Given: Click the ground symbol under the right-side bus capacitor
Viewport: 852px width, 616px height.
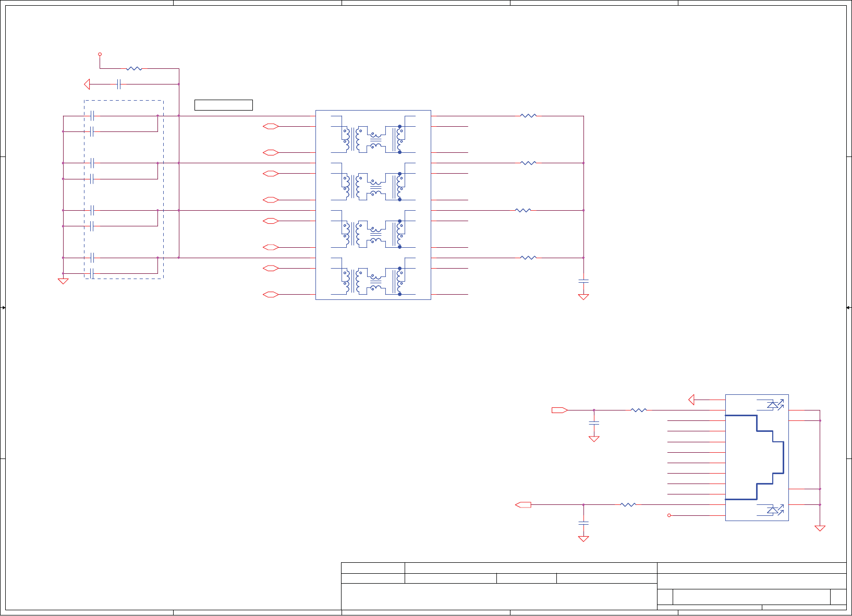Looking at the screenshot, I should point(583,297).
